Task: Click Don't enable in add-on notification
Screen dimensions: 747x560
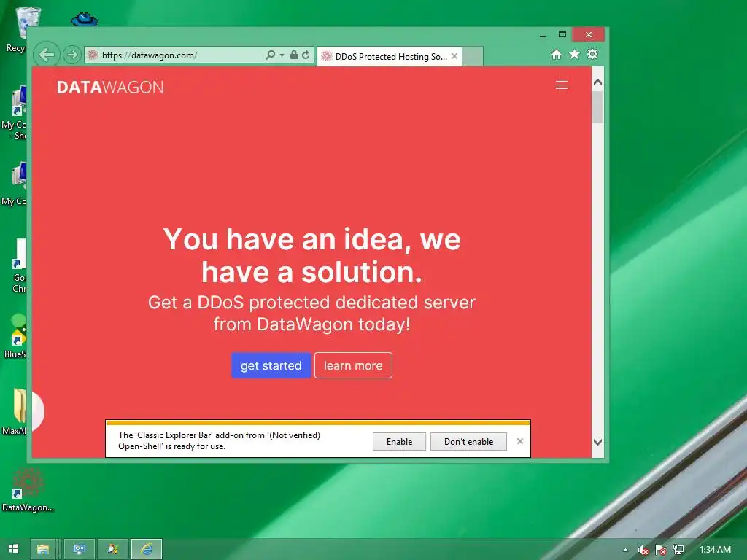Action: [468, 441]
